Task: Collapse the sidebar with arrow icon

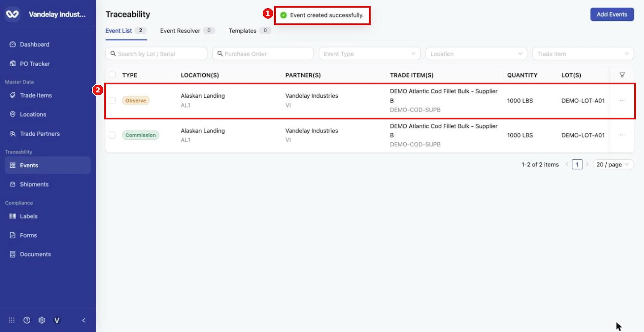Action: point(84,320)
